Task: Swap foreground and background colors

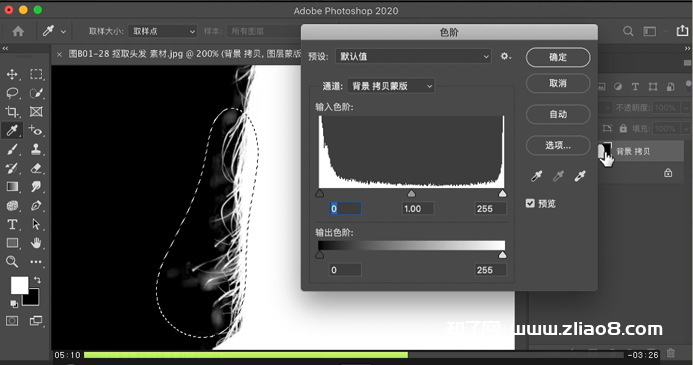Action: pos(38,280)
